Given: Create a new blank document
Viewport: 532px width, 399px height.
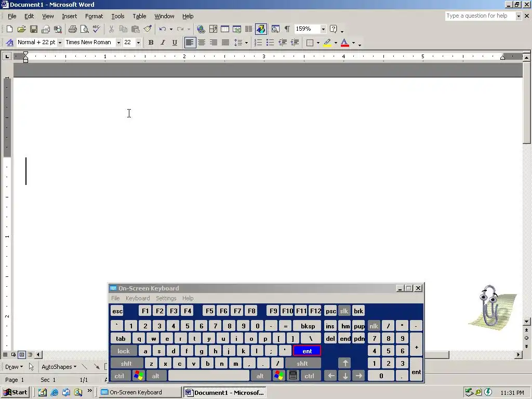Looking at the screenshot, I should coord(9,29).
